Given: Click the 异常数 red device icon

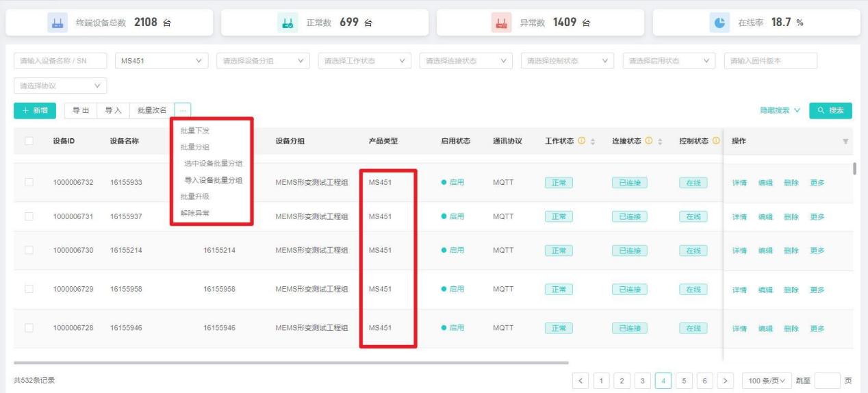Looking at the screenshot, I should coord(502,23).
